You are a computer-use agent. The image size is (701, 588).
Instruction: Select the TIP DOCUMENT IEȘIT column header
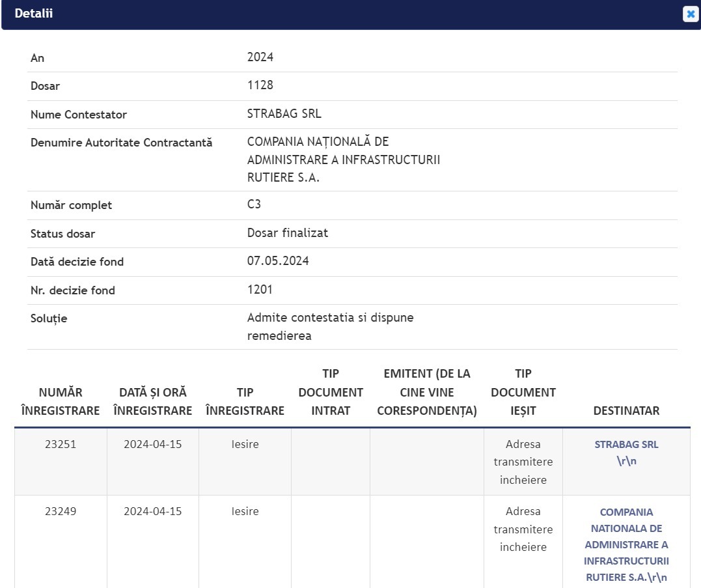523,392
